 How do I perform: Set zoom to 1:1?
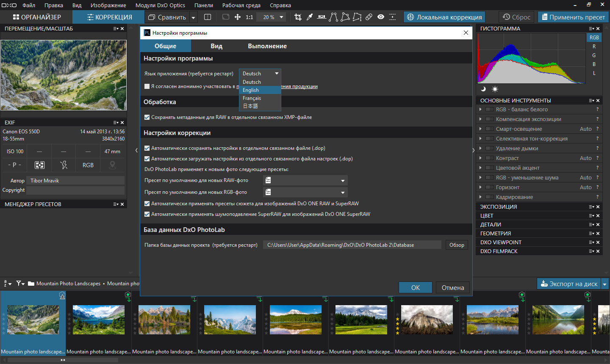pyautogui.click(x=250, y=17)
